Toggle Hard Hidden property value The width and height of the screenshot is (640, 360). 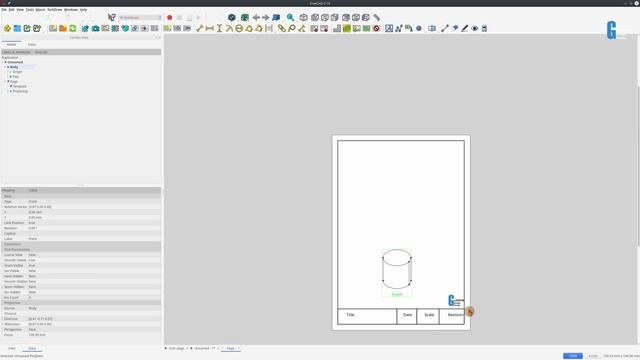pyautogui.click(x=94, y=276)
